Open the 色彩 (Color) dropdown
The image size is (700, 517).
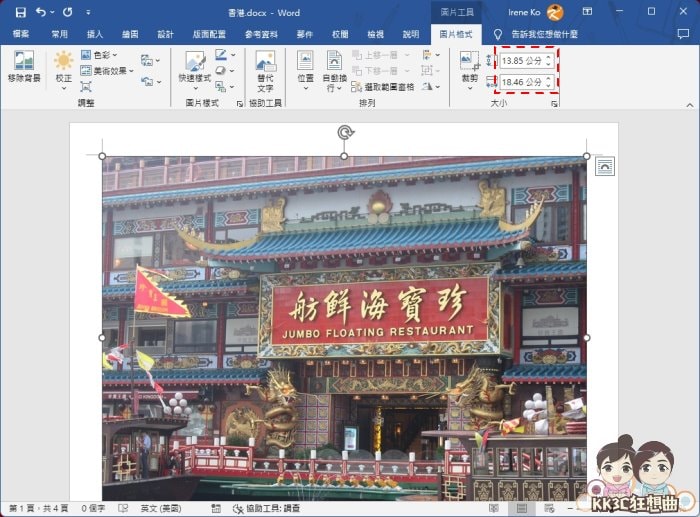tap(100, 55)
